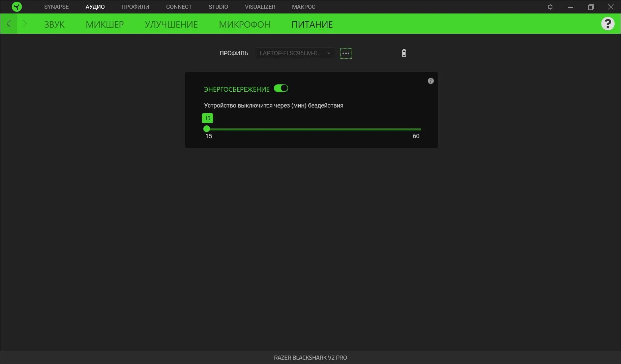Click the idle timeout slider handle
Viewport: 621px width, 364px height.
[207, 129]
